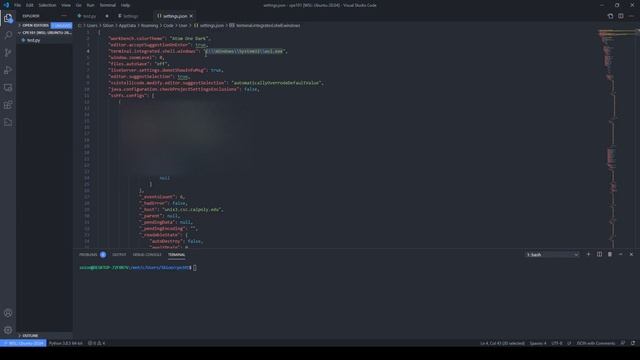This screenshot has width=640, height=360.
Task: Kill terminal with the trash icon
Action: click(610, 254)
